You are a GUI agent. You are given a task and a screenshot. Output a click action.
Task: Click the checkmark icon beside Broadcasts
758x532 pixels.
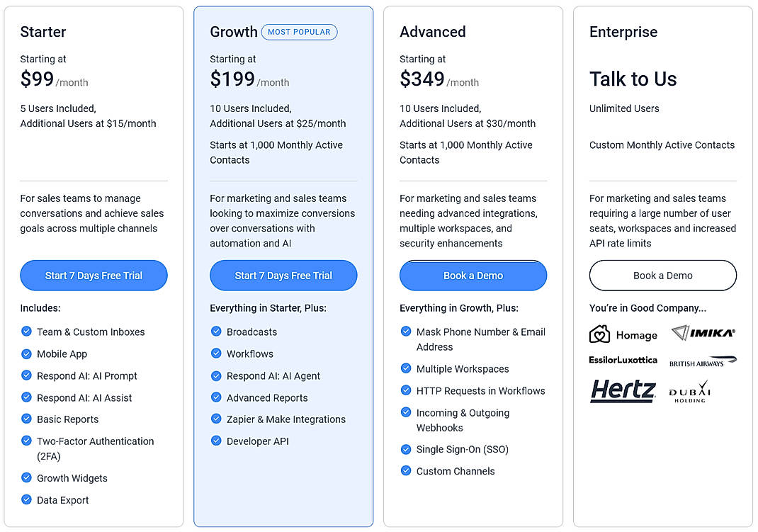pyautogui.click(x=216, y=332)
